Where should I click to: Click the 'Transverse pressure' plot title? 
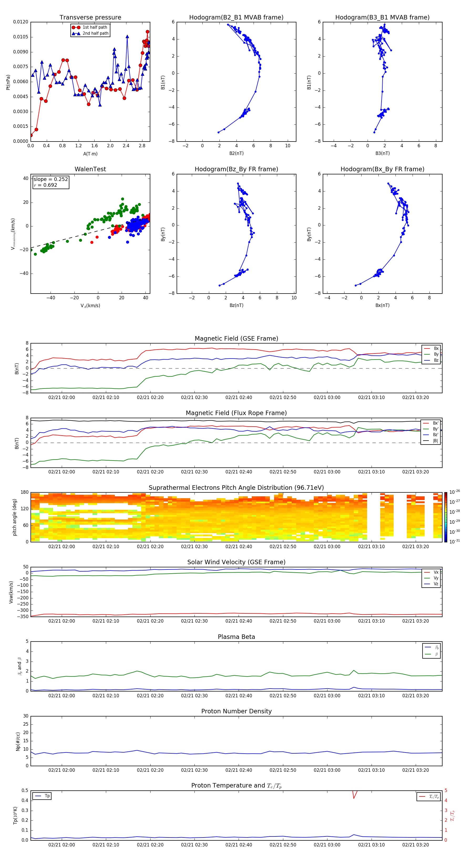pos(90,18)
